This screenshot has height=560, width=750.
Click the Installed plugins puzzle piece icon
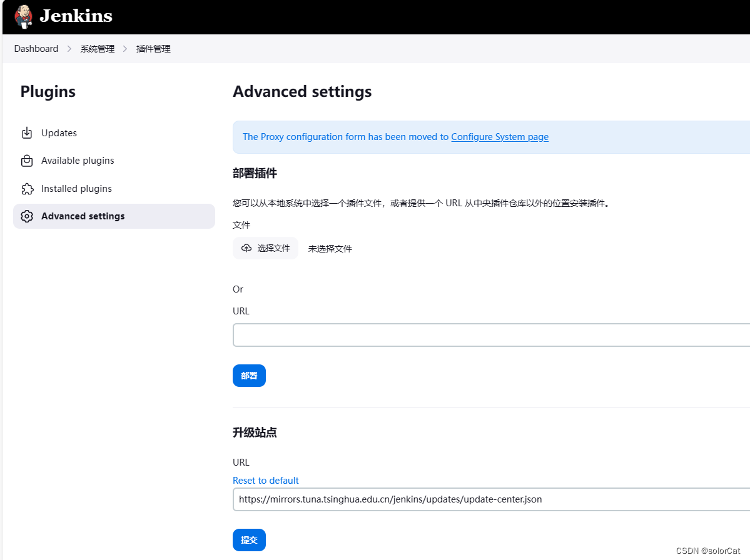pyautogui.click(x=28, y=189)
